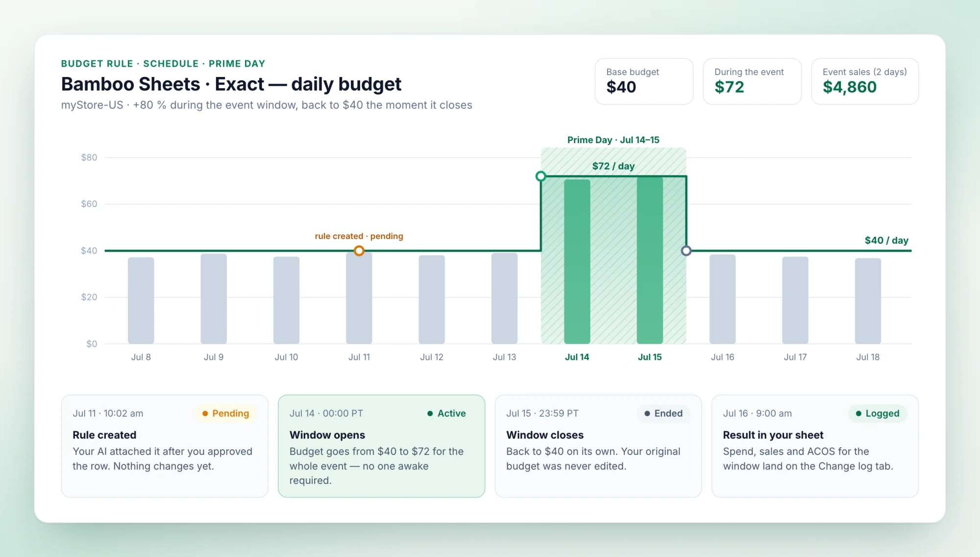Select the Jul 18 spend bar

(x=868, y=301)
